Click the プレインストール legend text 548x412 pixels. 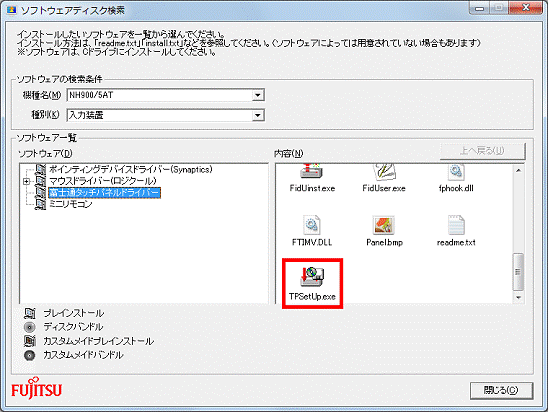(x=74, y=313)
